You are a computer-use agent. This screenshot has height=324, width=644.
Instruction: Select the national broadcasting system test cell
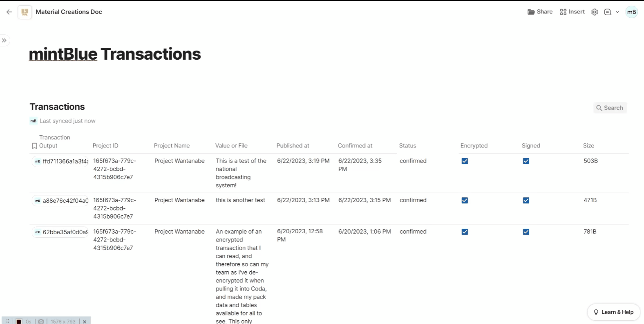click(x=241, y=173)
